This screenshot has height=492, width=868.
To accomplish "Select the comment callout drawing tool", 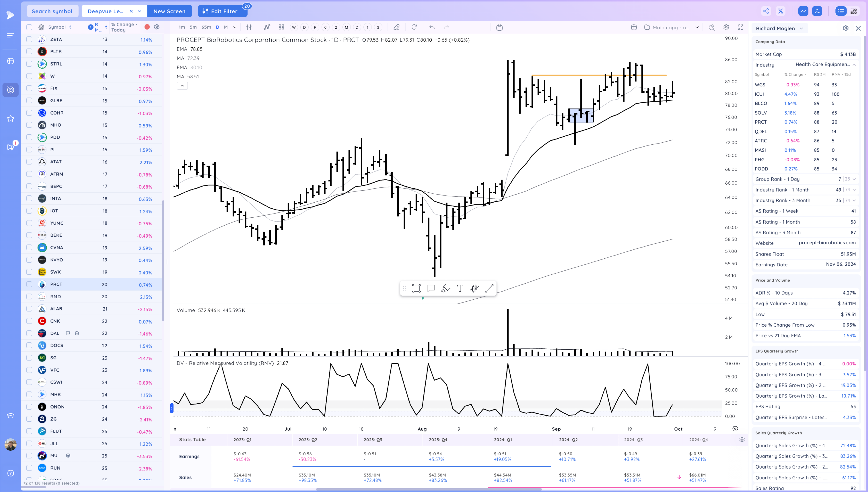I will point(431,288).
